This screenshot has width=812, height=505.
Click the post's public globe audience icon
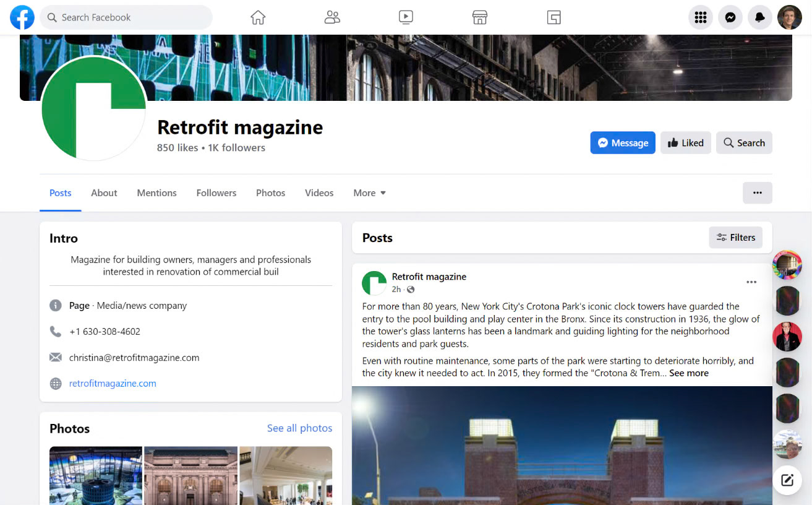[x=411, y=290]
